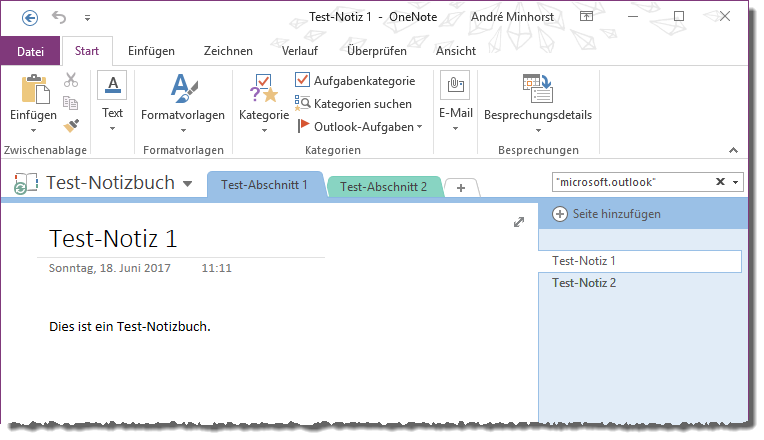
Task: Click the Besprechungsdetails calendar icon
Action: pos(537,89)
